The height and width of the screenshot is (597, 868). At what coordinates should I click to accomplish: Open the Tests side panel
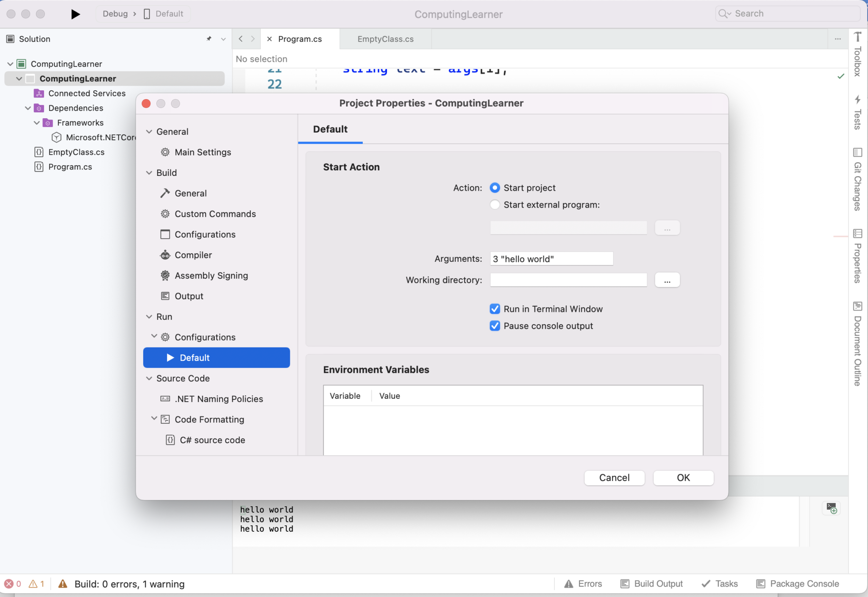coord(857,112)
